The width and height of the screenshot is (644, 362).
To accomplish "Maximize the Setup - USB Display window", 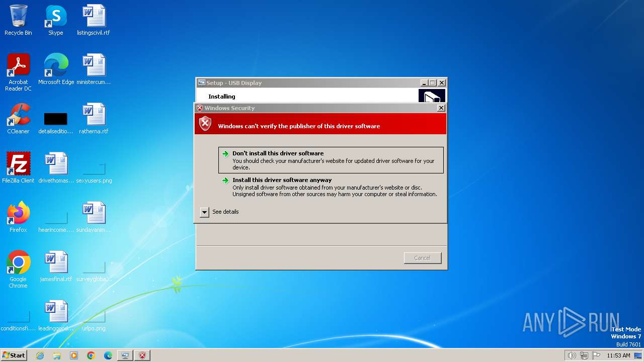I will [433, 83].
